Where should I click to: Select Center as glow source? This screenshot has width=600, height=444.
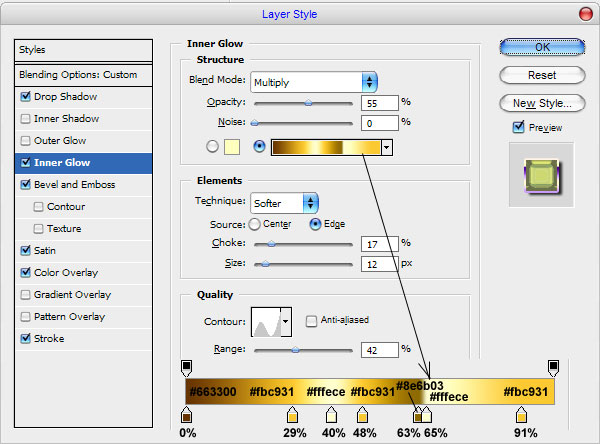point(254,224)
